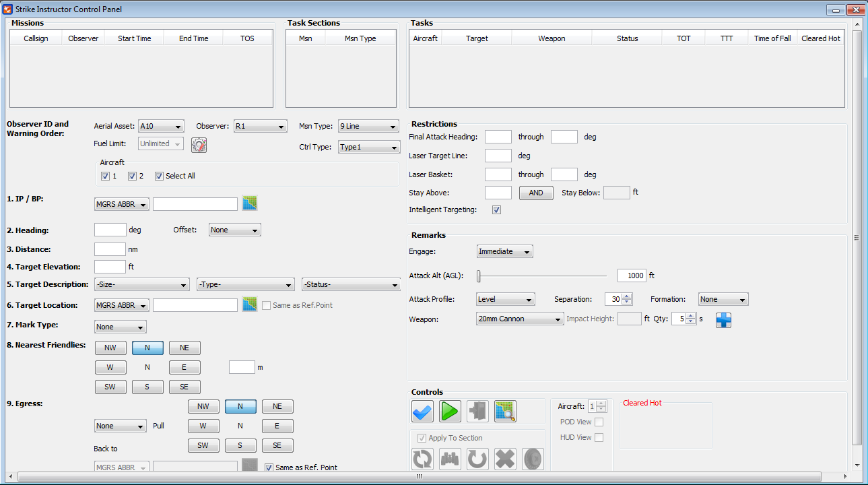868x485 pixels.
Task: Click the Heading degrees input field
Action: 110,230
